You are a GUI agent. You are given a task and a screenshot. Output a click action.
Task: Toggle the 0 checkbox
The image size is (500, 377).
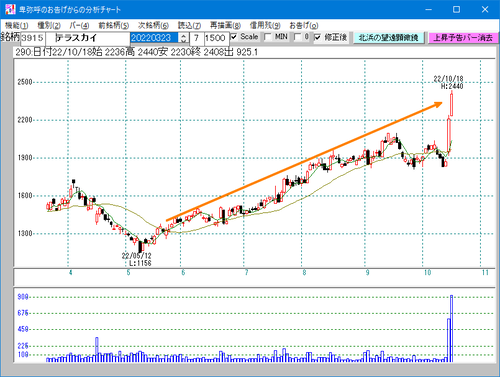297,37
